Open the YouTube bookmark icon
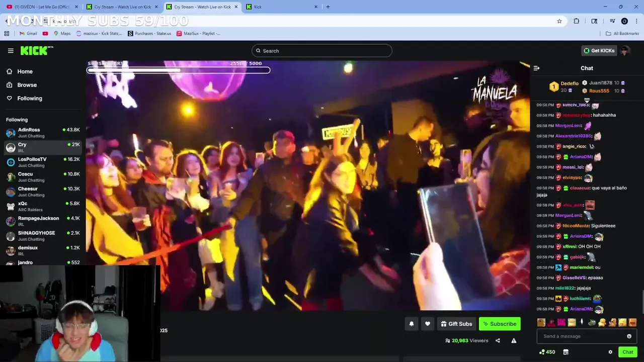The height and width of the screenshot is (362, 644). 45,34
